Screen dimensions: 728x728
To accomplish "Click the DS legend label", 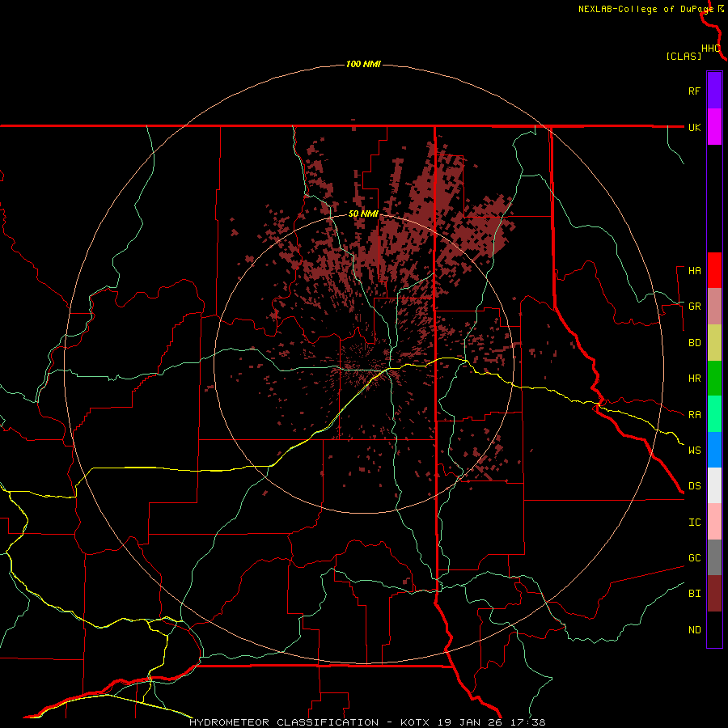I will 694,486.
